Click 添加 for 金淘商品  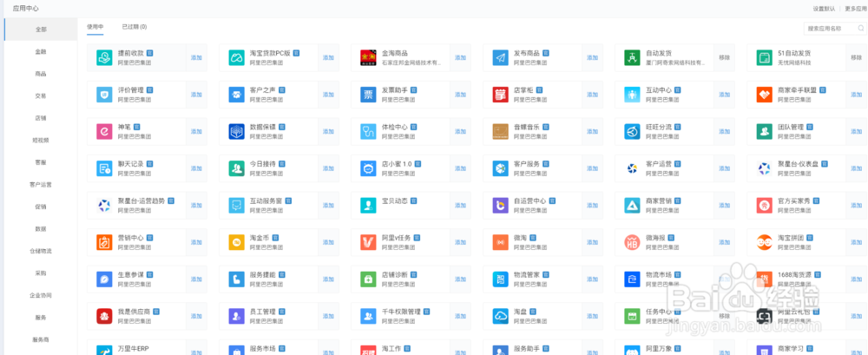point(460,57)
